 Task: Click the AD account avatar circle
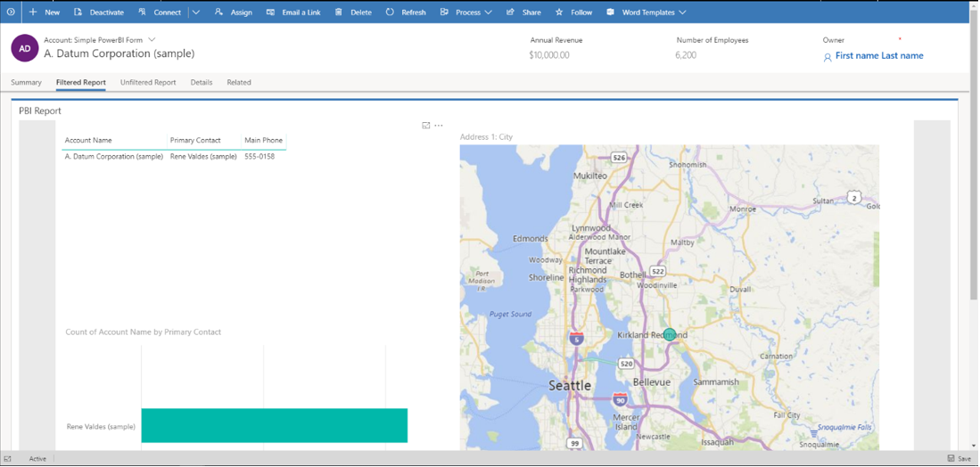pos(24,48)
